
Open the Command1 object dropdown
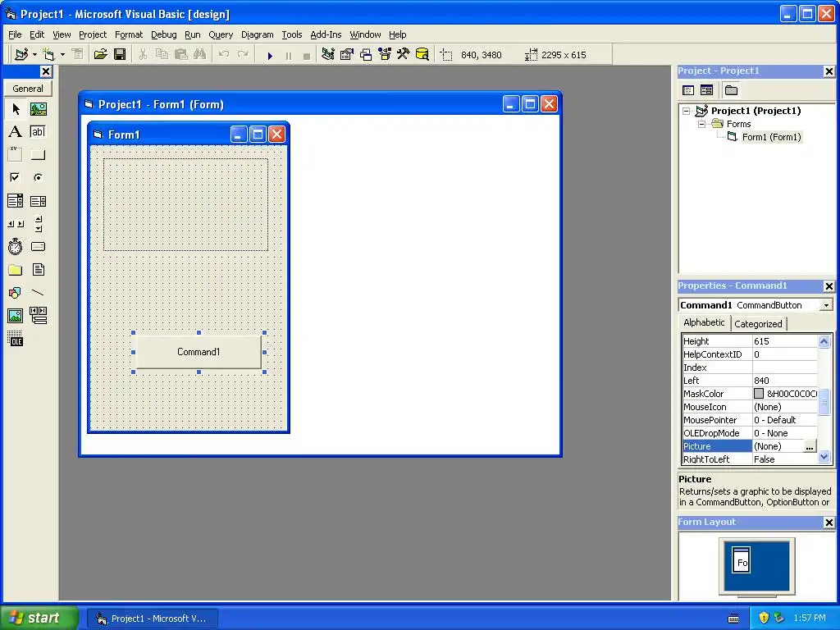tap(826, 305)
